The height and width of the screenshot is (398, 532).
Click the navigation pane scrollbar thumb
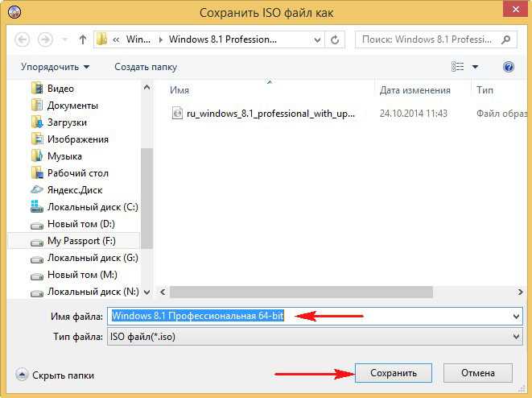point(146,198)
